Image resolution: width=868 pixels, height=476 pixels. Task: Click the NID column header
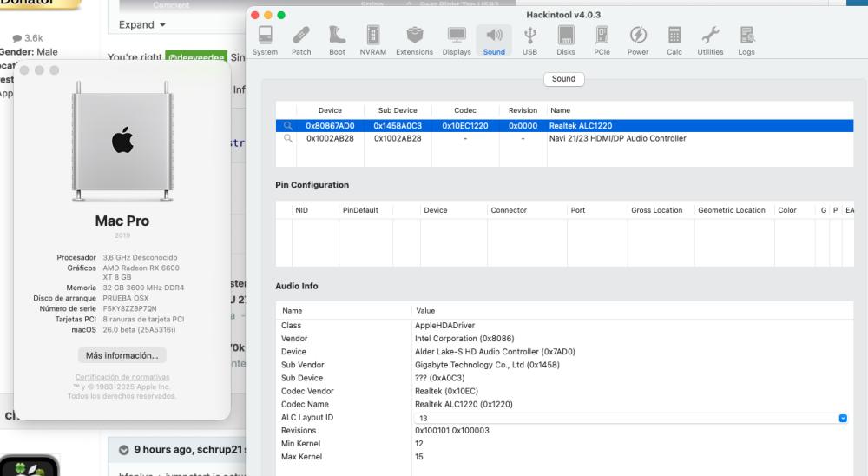pyautogui.click(x=315, y=210)
